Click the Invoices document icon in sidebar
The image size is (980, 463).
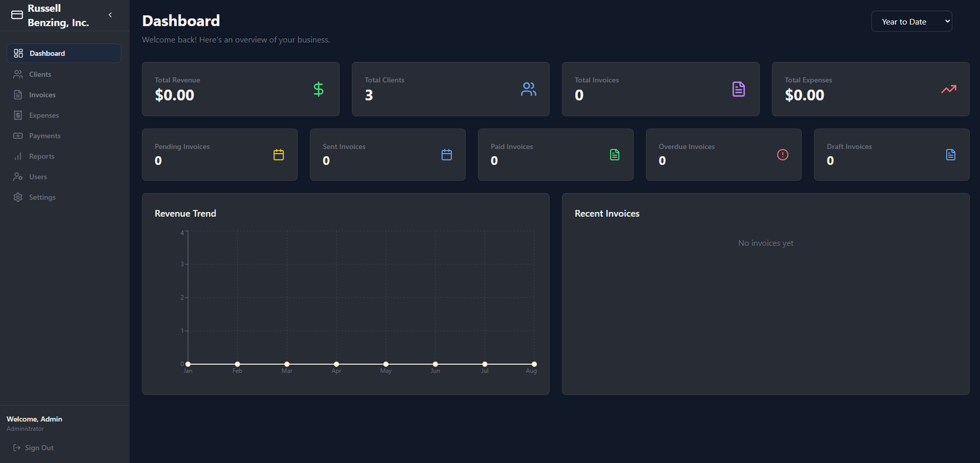point(18,95)
